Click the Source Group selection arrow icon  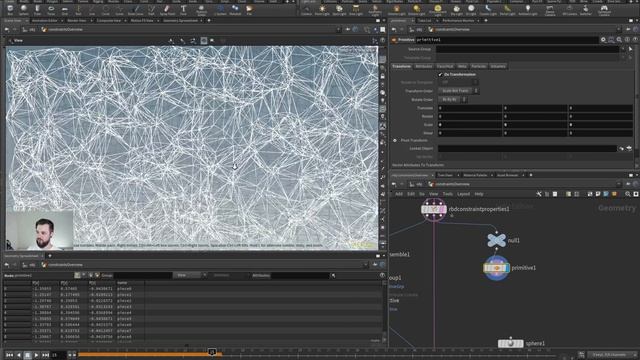(631, 49)
